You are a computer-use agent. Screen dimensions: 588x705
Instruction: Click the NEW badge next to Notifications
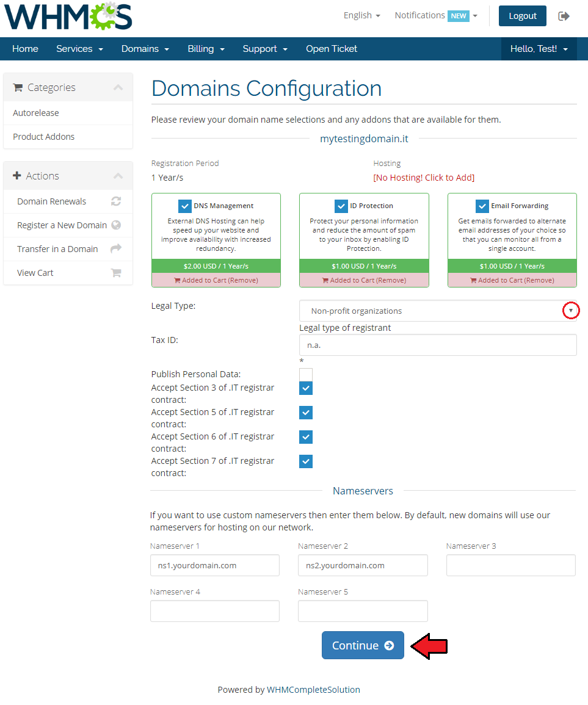(459, 16)
